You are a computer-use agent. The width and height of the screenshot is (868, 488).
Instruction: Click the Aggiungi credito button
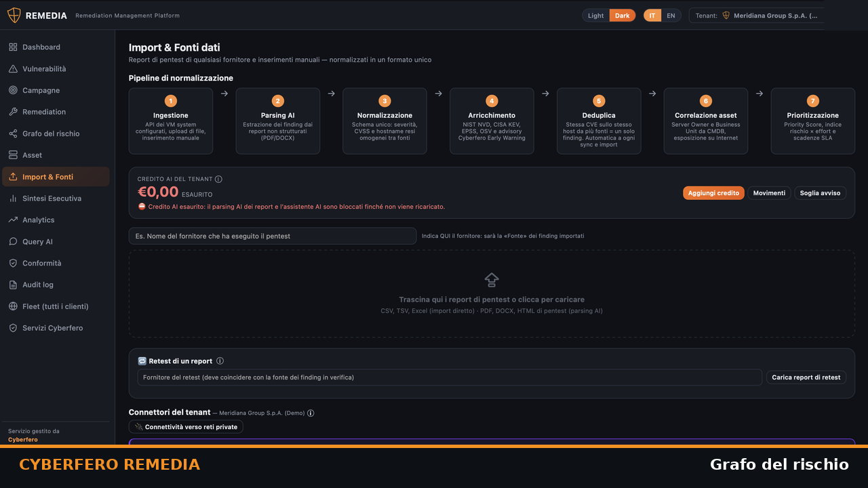pyautogui.click(x=713, y=193)
